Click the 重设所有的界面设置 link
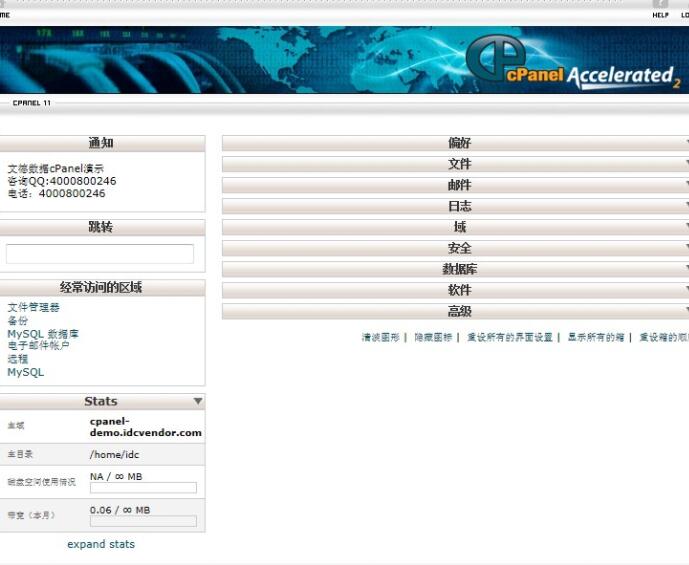This screenshot has width=689, height=565. tap(510, 337)
